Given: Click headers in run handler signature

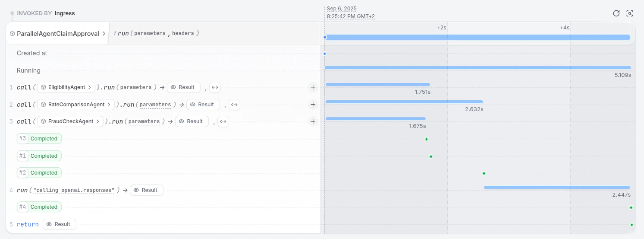Looking at the screenshot, I should tap(183, 33).
